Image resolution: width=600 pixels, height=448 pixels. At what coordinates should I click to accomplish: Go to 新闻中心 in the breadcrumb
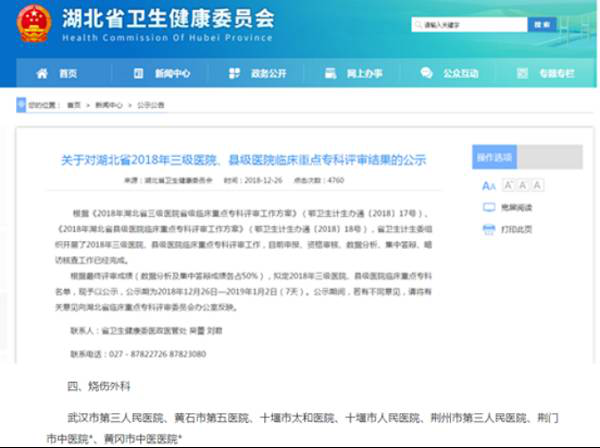click(x=109, y=105)
